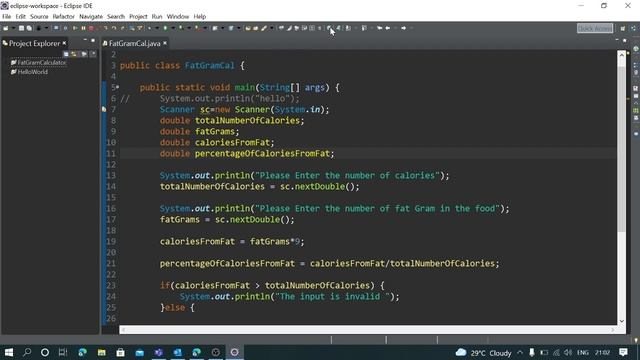Click the Eclipse icon in taskbar
640x360 pixels.
pyautogui.click(x=235, y=352)
